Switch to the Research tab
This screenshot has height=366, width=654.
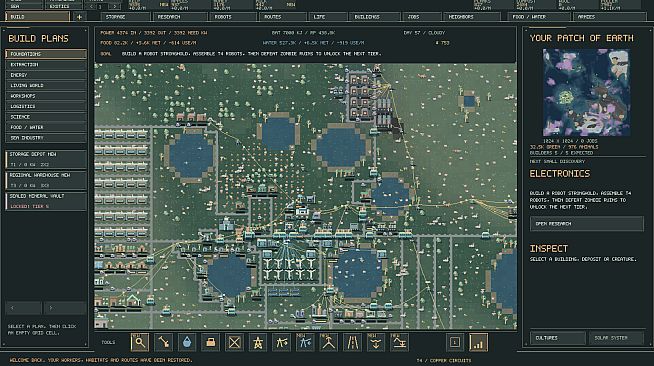pyautogui.click(x=180, y=17)
